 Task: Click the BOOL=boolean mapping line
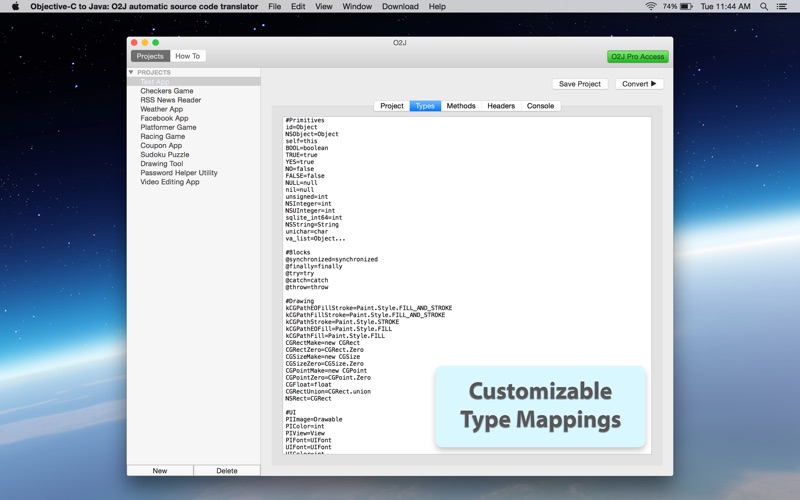[307, 148]
